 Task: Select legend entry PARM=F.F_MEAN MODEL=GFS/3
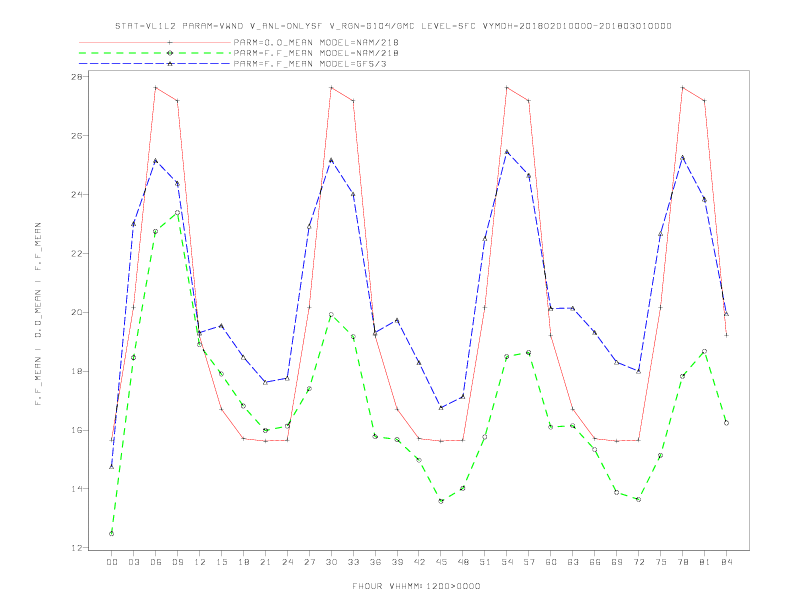click(x=310, y=64)
